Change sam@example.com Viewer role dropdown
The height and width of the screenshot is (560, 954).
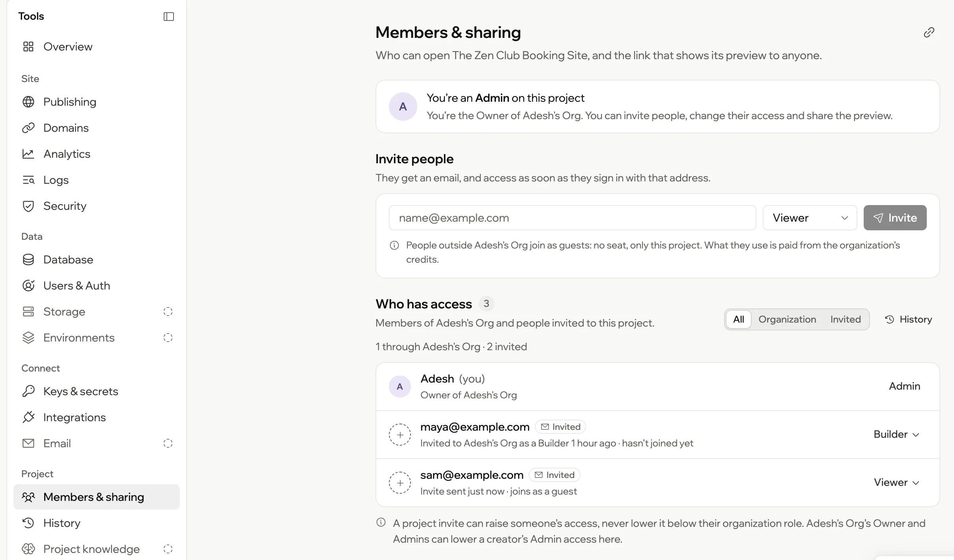tap(896, 482)
